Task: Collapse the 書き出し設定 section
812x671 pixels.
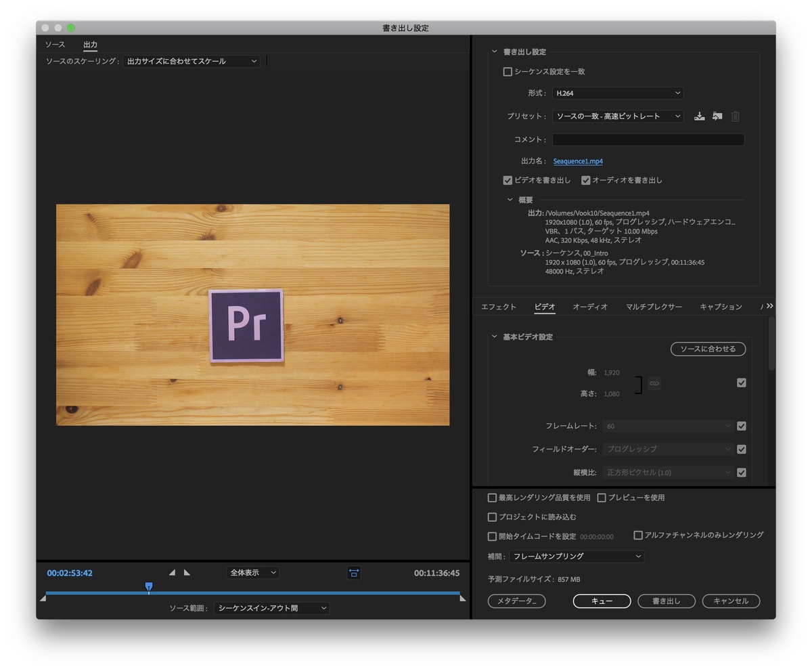Action: 494,51
